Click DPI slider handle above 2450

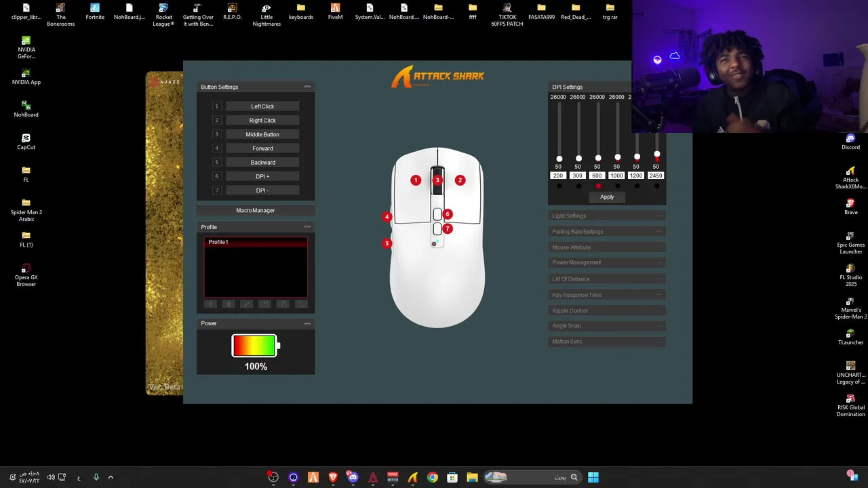[656, 155]
